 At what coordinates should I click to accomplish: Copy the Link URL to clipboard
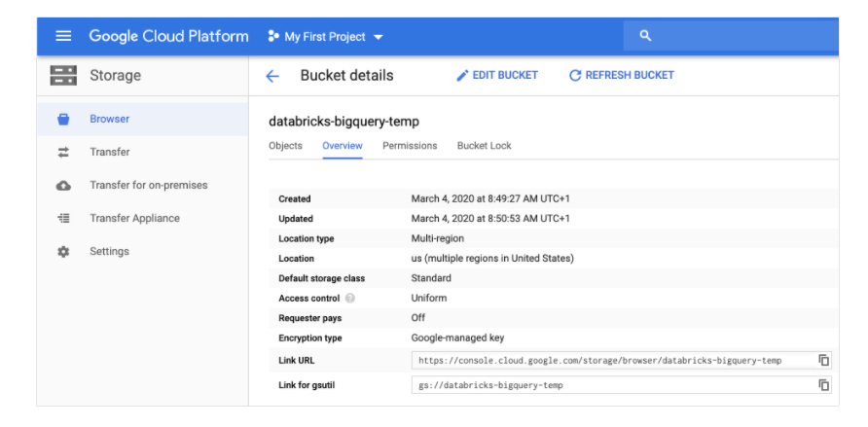[824, 360]
